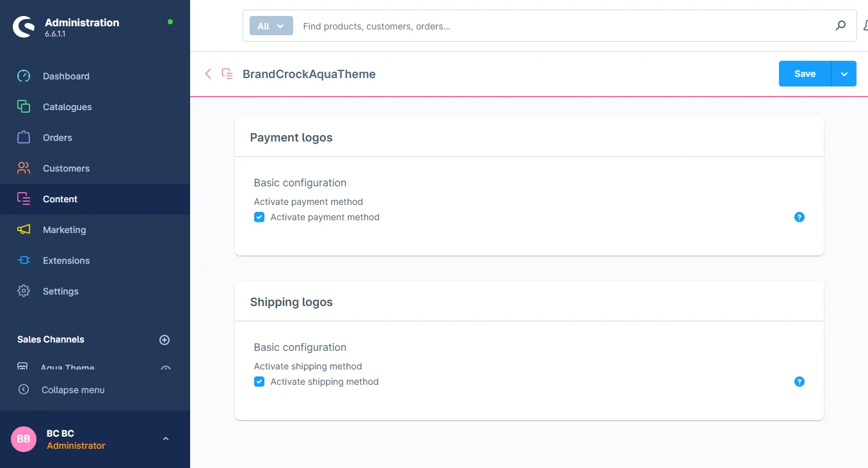Screen dimensions: 868x468
Task: Open the Extensions menu item
Action: click(x=66, y=261)
